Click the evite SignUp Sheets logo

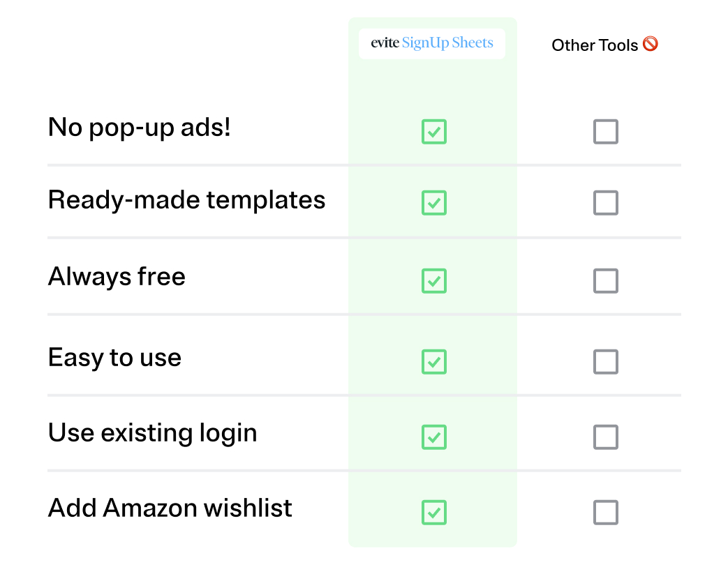tap(432, 43)
